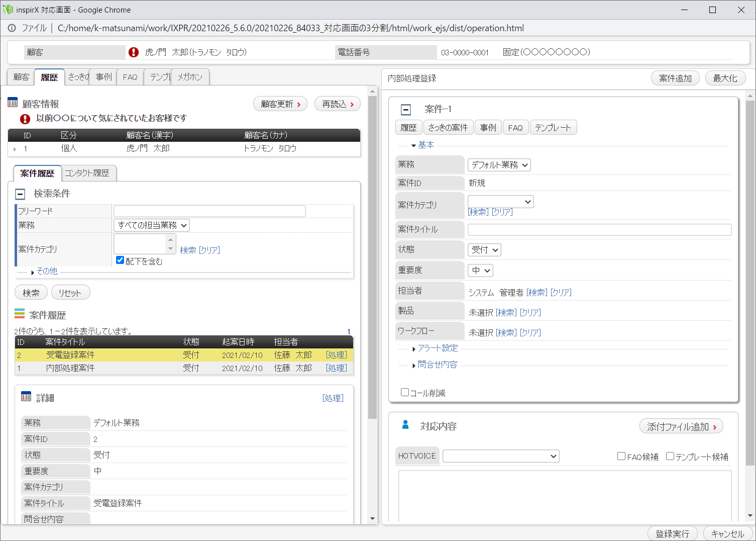Select the 案件履歴 tab
The height and width of the screenshot is (541, 756).
pyautogui.click(x=38, y=173)
